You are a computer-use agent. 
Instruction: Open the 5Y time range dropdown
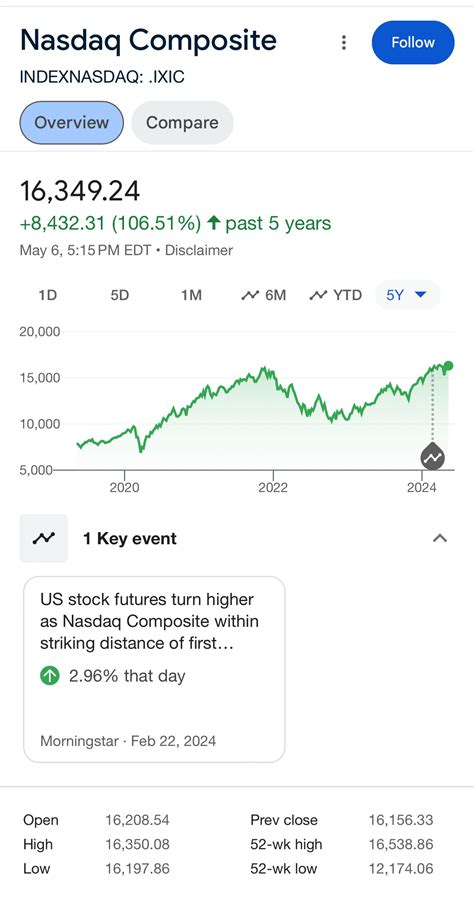(407, 295)
